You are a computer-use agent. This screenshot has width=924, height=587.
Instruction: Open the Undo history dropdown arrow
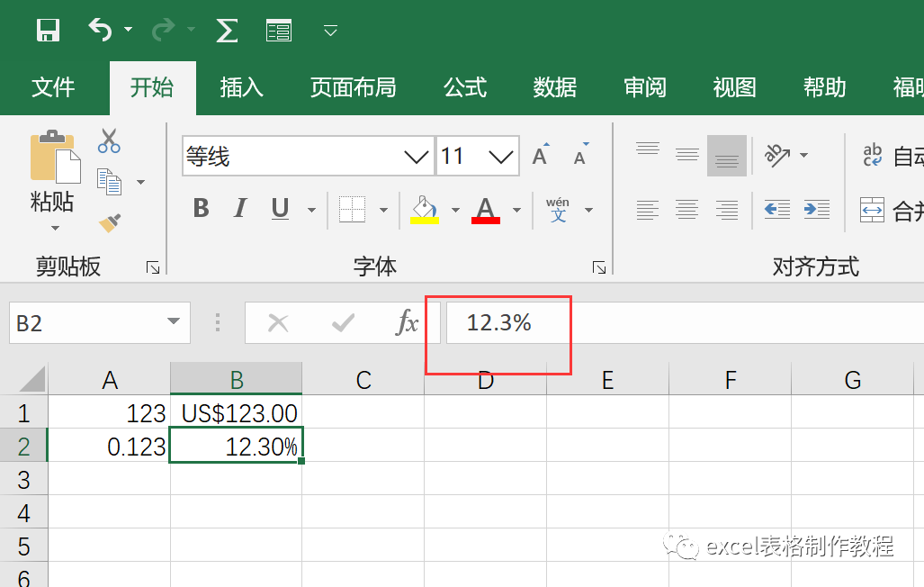coord(128,29)
